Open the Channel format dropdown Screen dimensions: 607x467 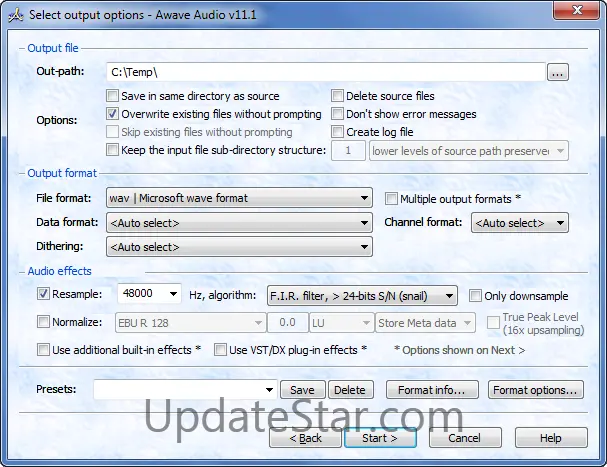(520, 223)
